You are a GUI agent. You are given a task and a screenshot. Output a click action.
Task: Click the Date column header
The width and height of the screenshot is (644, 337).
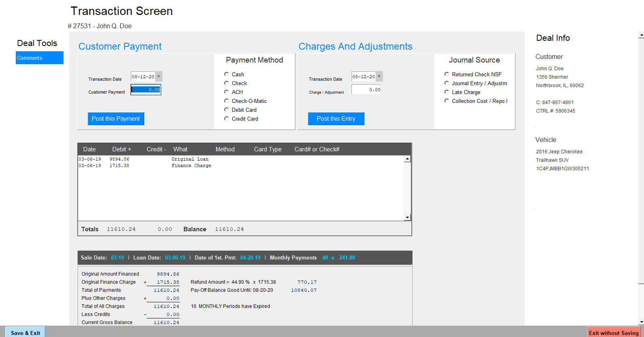(89, 149)
